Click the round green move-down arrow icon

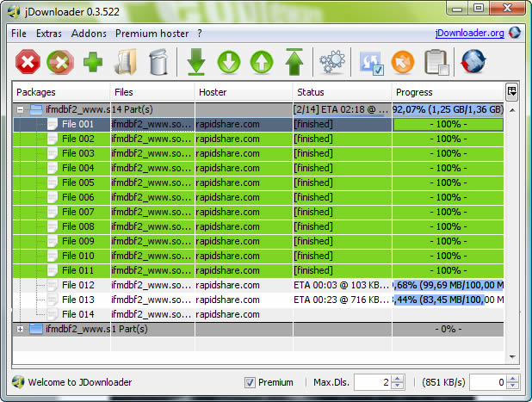tap(229, 62)
